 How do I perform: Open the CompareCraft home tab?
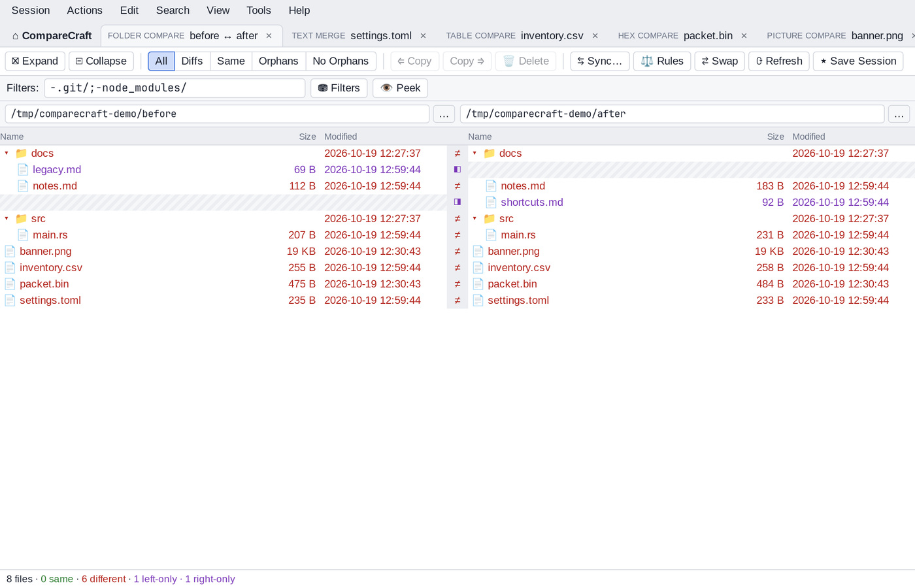point(52,36)
